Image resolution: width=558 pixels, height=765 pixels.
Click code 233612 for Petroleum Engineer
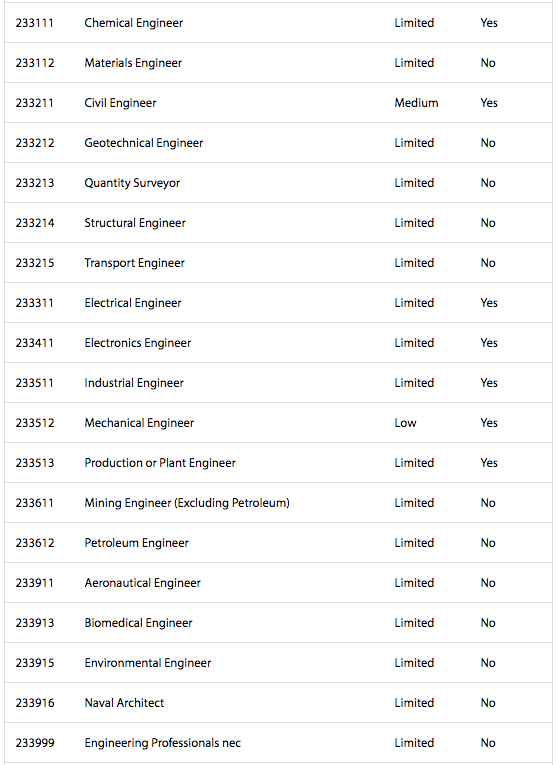(35, 543)
